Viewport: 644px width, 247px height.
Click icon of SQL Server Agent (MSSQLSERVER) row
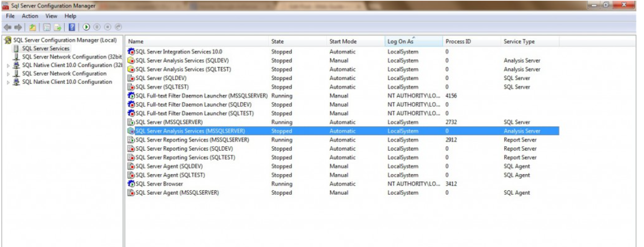[131, 193]
